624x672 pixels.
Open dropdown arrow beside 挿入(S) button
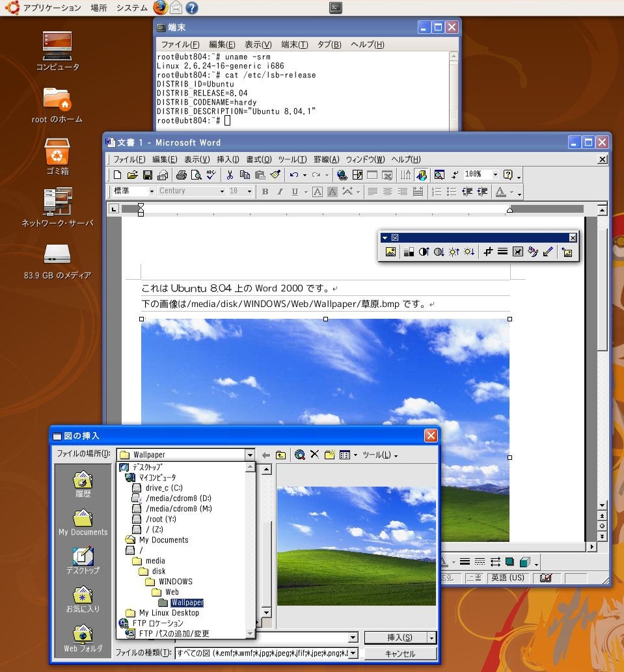(431, 638)
